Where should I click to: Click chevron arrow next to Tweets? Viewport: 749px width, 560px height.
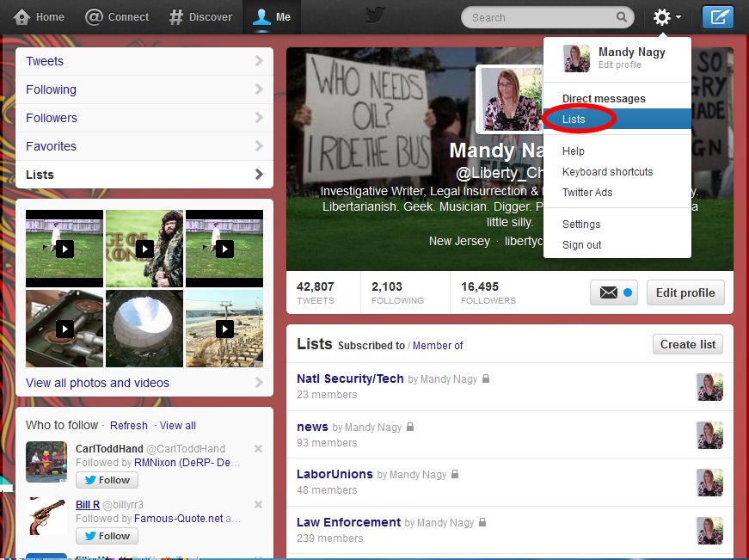[x=259, y=61]
